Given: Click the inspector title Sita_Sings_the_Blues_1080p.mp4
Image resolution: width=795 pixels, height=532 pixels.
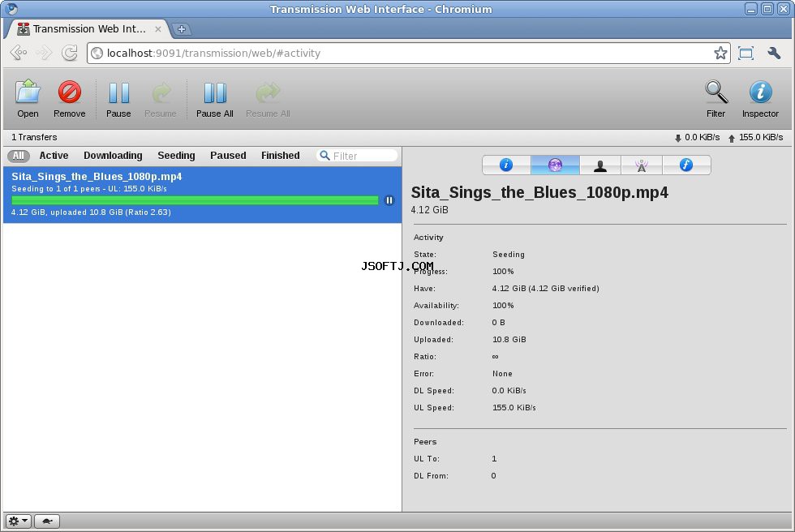Looking at the screenshot, I should 539,192.
